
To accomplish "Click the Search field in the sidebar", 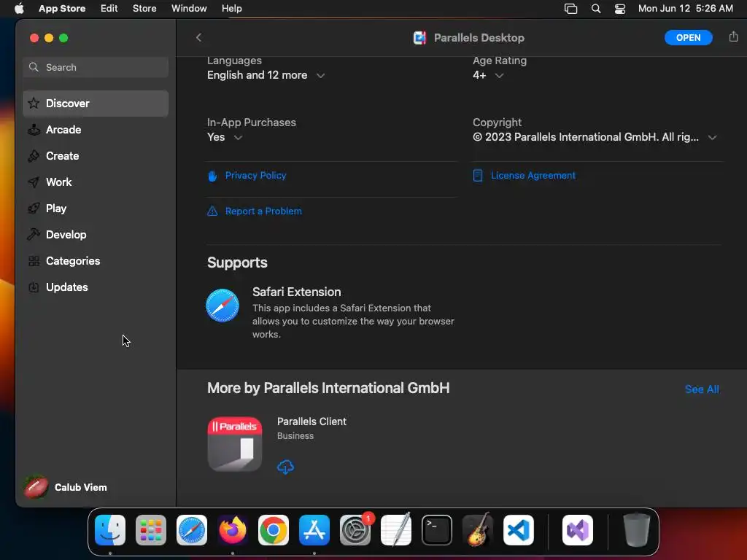I will pos(96,67).
